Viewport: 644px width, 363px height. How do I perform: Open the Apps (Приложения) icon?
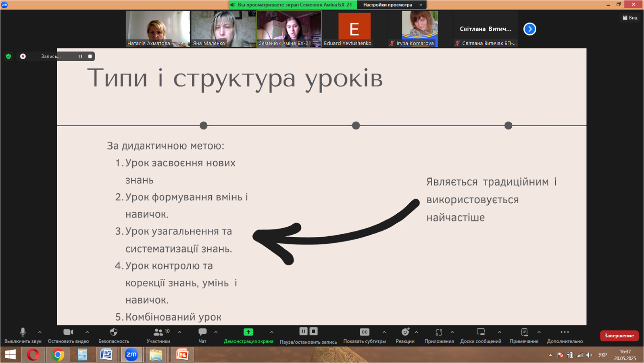coord(439,332)
